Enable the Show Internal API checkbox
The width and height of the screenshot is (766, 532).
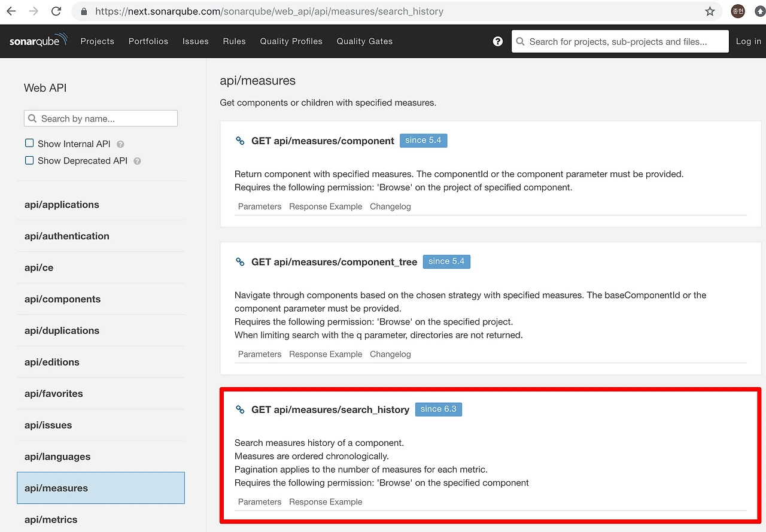[29, 144]
